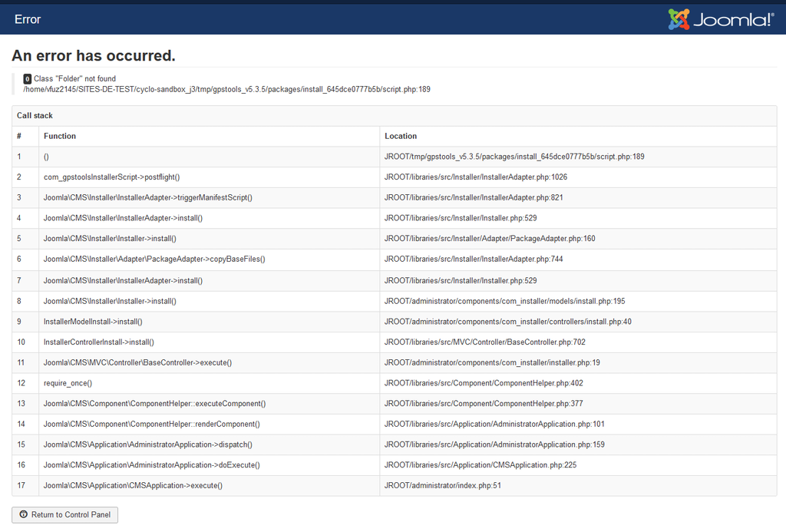Select the script.php:189 error file path

click(x=226, y=90)
